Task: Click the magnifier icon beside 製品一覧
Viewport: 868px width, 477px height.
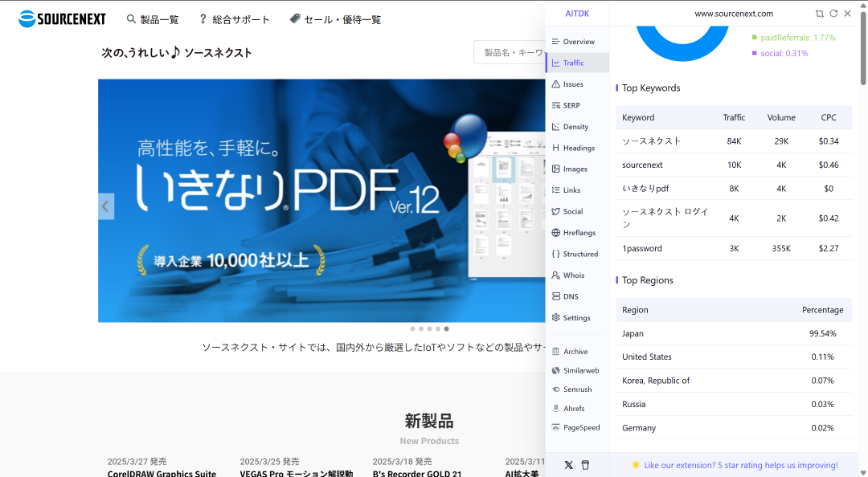Action: 131,19
